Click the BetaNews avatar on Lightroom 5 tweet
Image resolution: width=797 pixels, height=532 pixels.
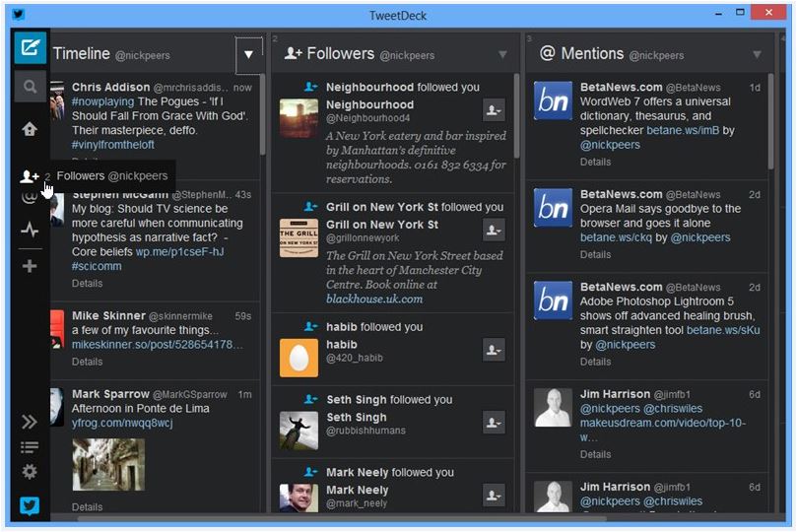(553, 300)
